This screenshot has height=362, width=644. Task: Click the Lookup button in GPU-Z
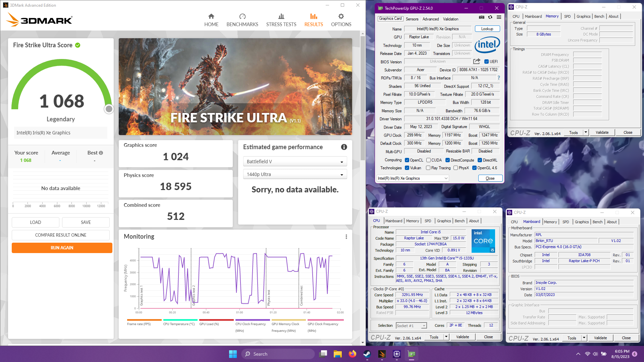487,29
